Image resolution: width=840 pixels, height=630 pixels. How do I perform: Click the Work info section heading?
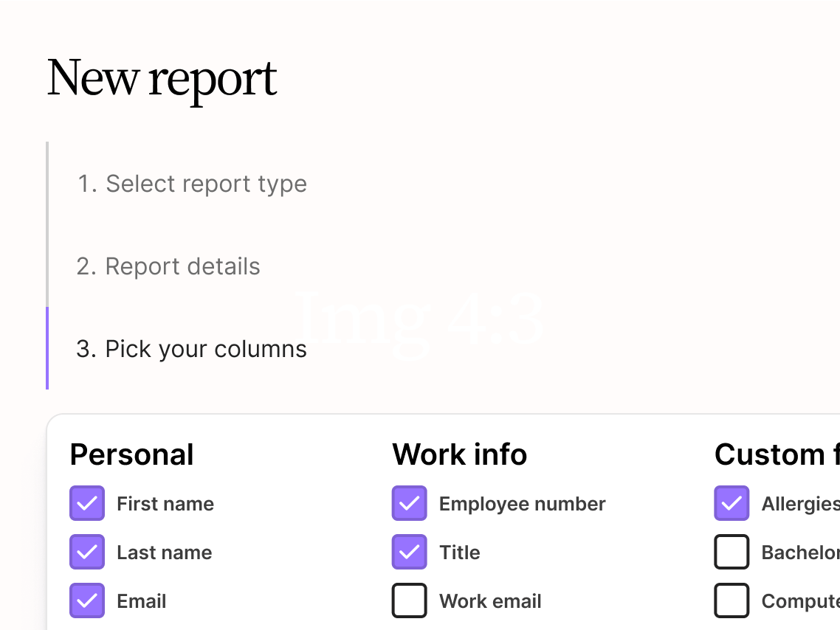(459, 455)
